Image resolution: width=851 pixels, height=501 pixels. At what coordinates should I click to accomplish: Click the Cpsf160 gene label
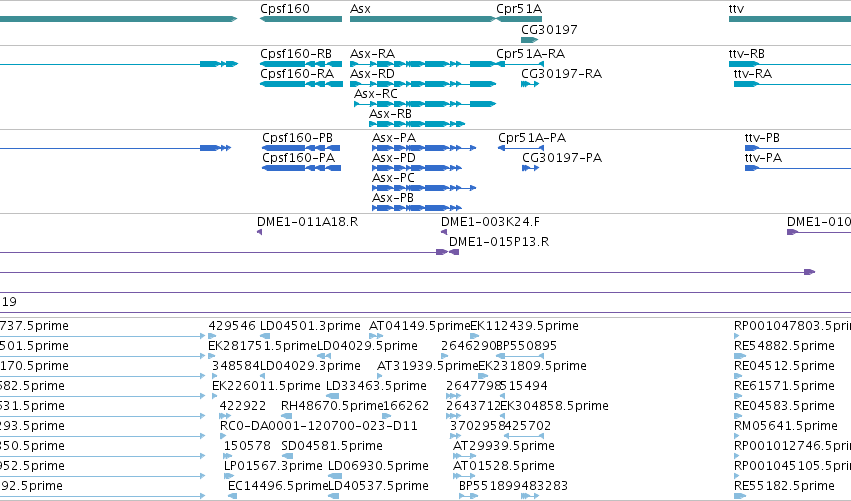tap(284, 9)
